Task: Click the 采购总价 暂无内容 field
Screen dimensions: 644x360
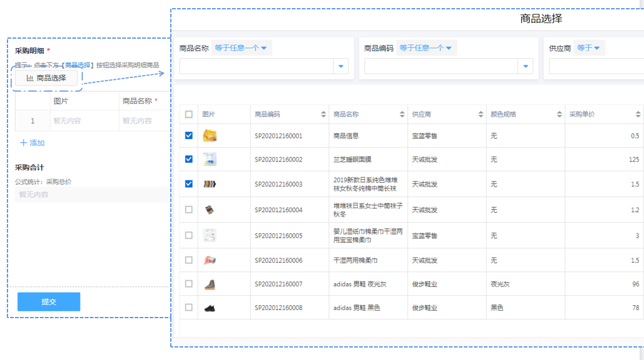Action: [90, 195]
